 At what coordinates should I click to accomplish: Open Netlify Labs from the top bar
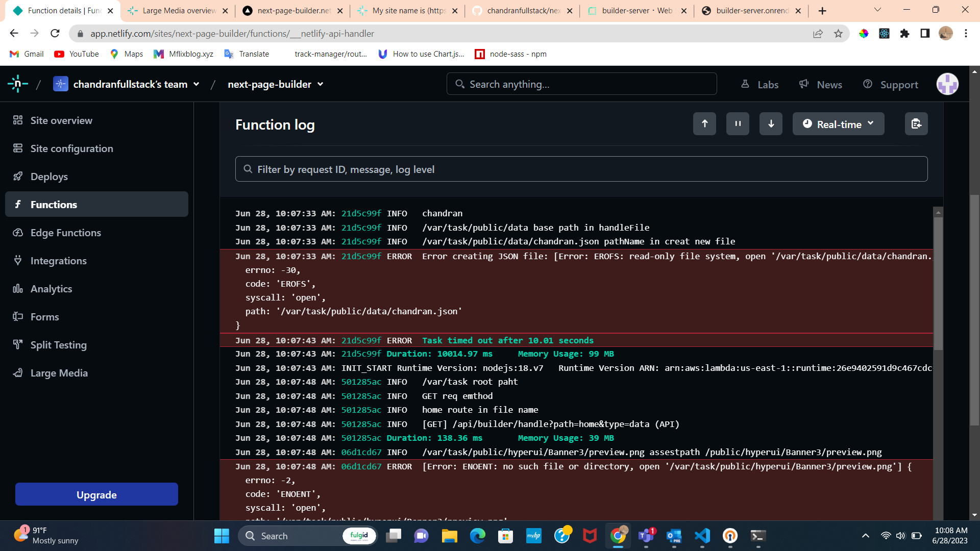point(759,84)
